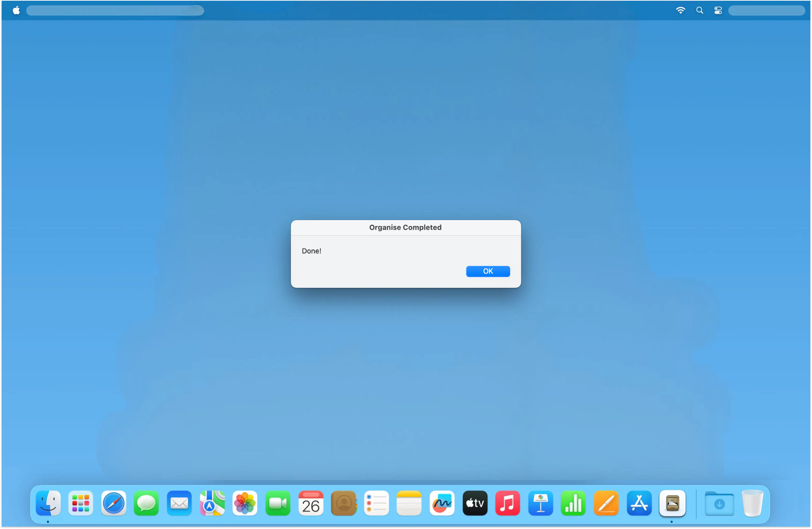Click the running organiser app icon in the Dock
This screenshot has height=529, width=812.
click(672, 503)
